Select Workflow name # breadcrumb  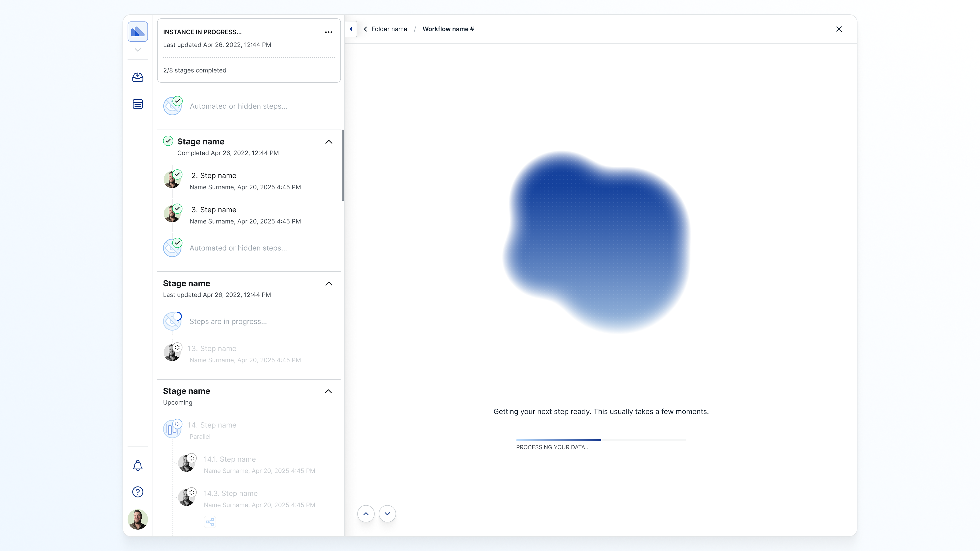tap(448, 29)
